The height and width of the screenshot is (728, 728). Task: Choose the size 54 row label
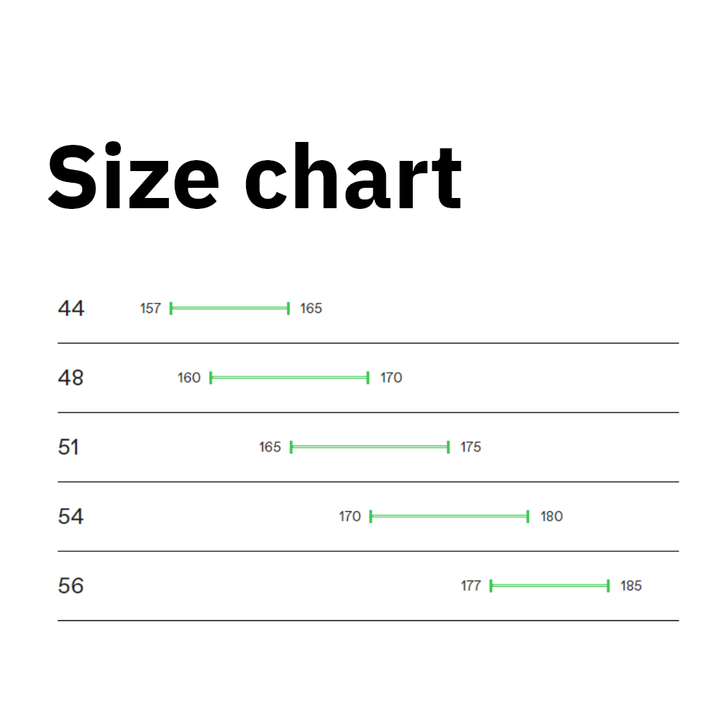[71, 517]
